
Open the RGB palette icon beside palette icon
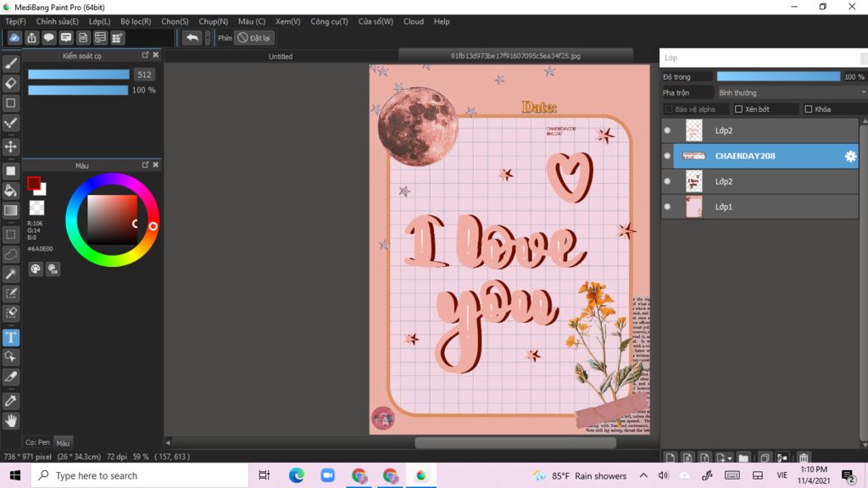click(53, 269)
